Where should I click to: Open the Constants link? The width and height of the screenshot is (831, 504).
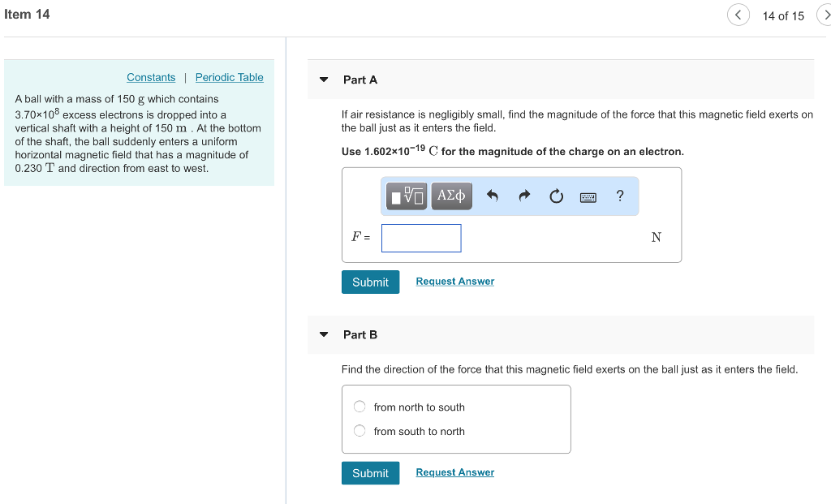[x=151, y=78]
